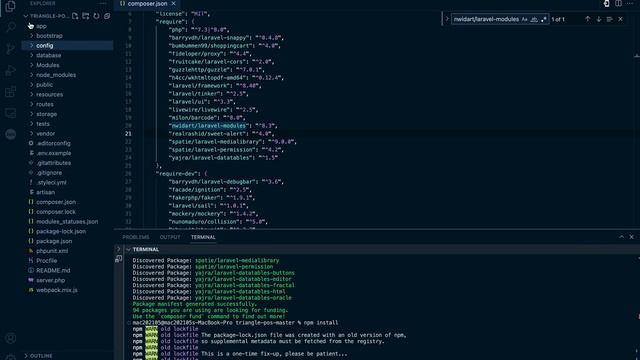Open README.md file
Image resolution: width=640 pixels, height=360 pixels.
point(53,271)
